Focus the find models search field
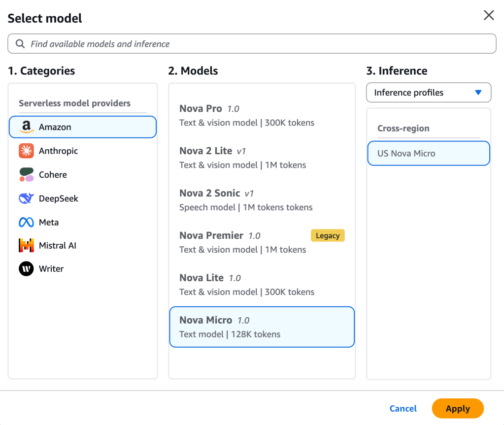Screen dimensions: 504x425 [256, 44]
